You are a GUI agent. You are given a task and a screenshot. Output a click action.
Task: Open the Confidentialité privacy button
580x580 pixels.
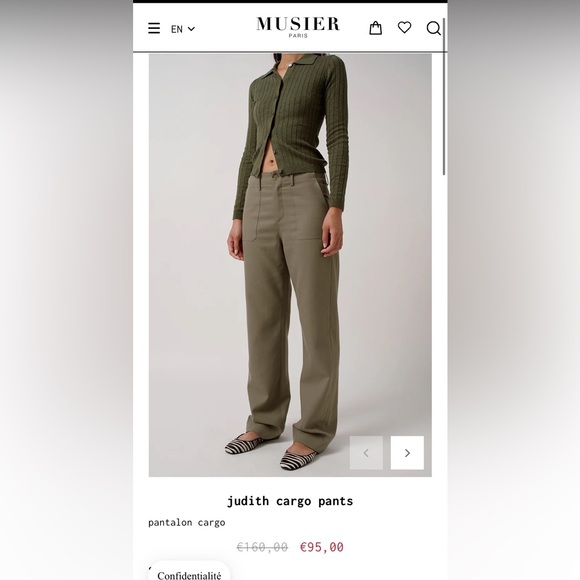pos(189,574)
